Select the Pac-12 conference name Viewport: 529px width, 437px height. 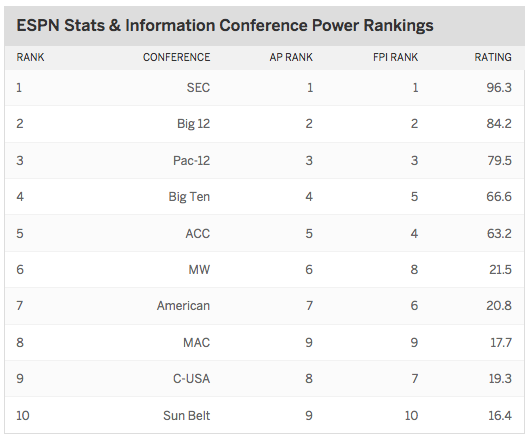[191, 160]
